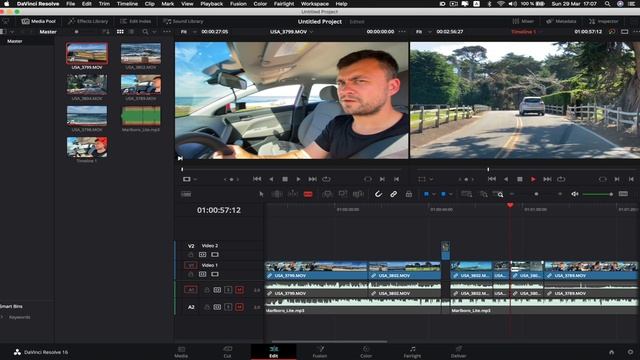The width and height of the screenshot is (640, 360).
Task: Open the Edit Index panel
Action: point(136,21)
